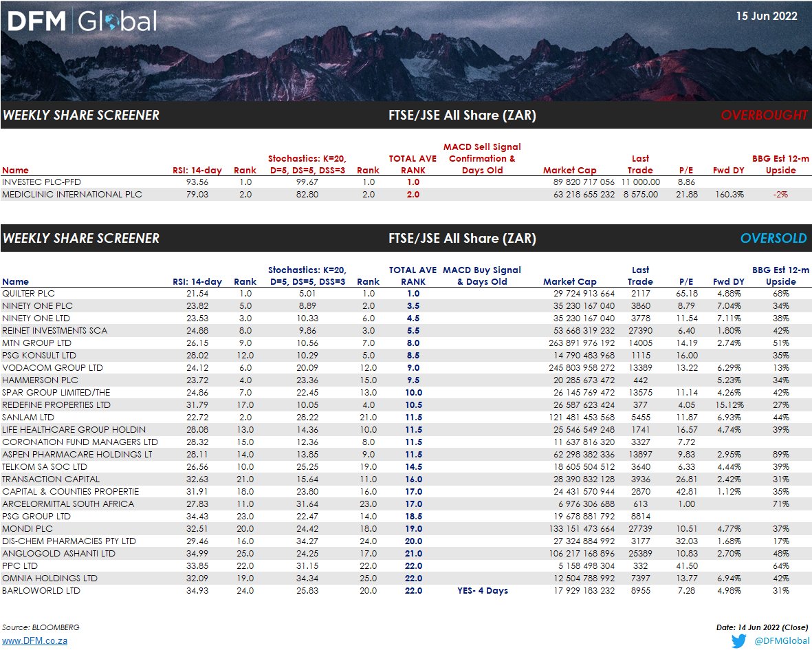The width and height of the screenshot is (812, 659).
Task: Select PSG GROUP LTD name
Action: pyautogui.click(x=36, y=517)
